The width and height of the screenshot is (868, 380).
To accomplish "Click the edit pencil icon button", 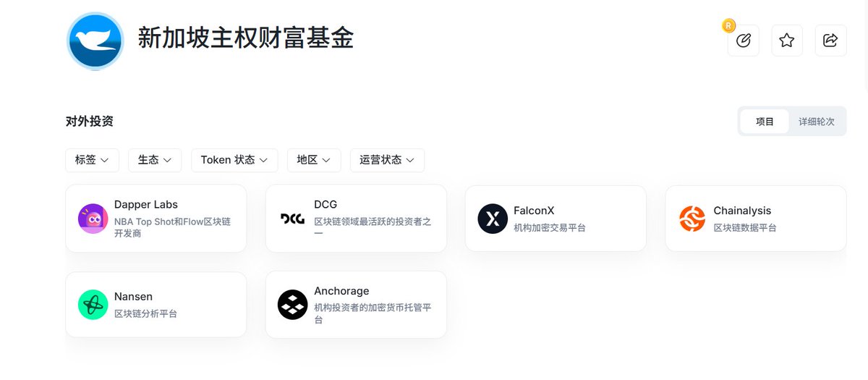I will pos(744,41).
